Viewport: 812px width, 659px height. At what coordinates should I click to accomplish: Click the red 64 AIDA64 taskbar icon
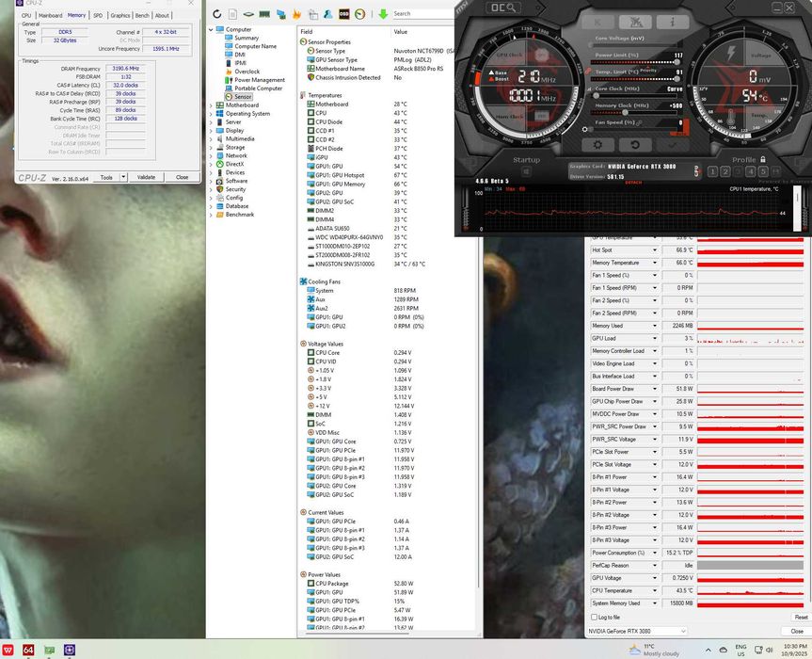tap(28, 650)
